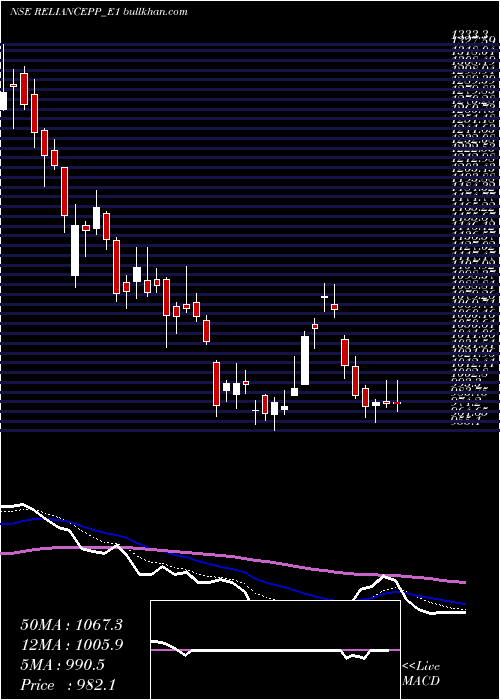The image size is (500, 700).
Task: Select the 5MA : 990.5 readout
Action: coord(62,665)
